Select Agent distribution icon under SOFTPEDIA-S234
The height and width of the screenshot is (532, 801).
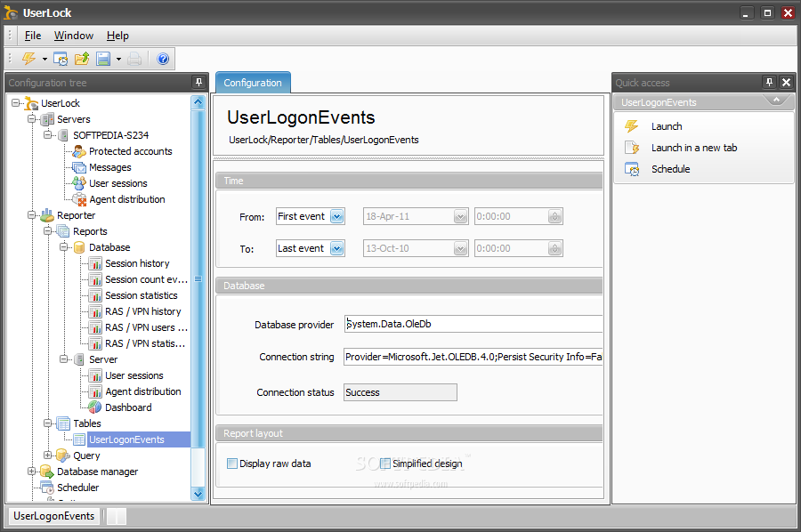point(79,199)
